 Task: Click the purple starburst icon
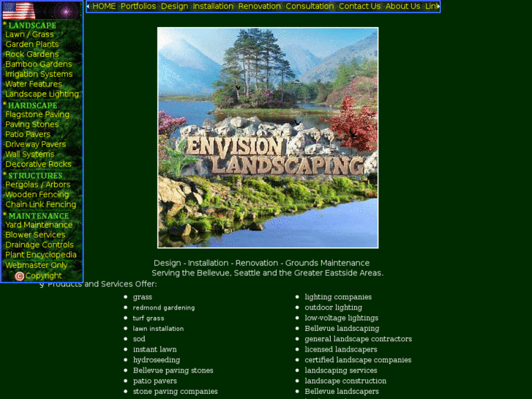[66, 11]
